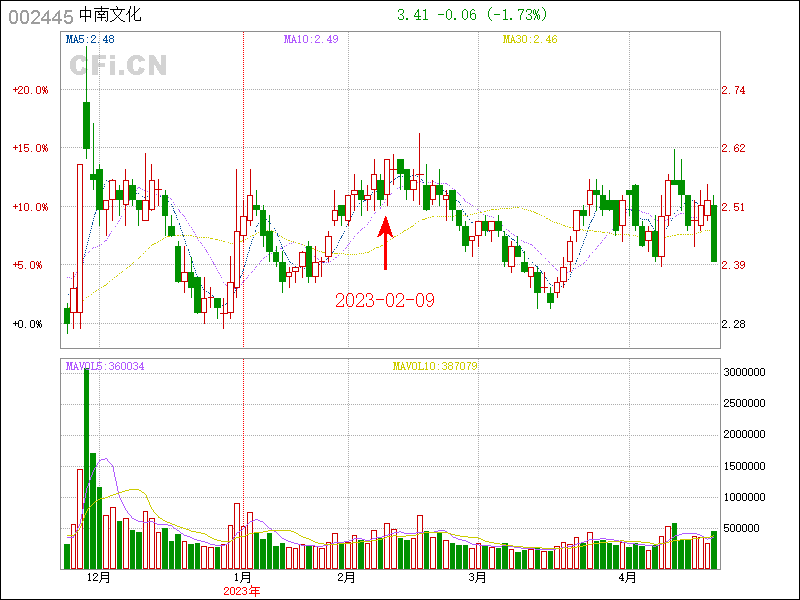Click the 2023年 year label
This screenshot has width=800, height=600.
(242, 591)
